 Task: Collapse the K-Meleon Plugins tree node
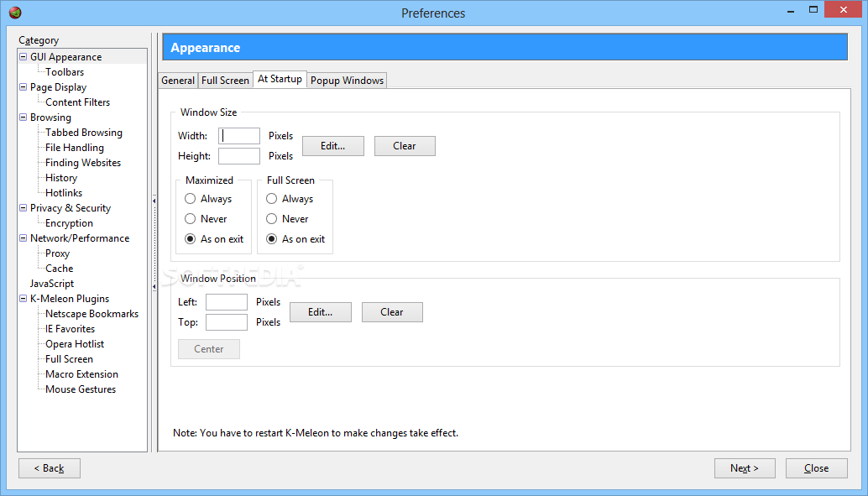coord(24,299)
